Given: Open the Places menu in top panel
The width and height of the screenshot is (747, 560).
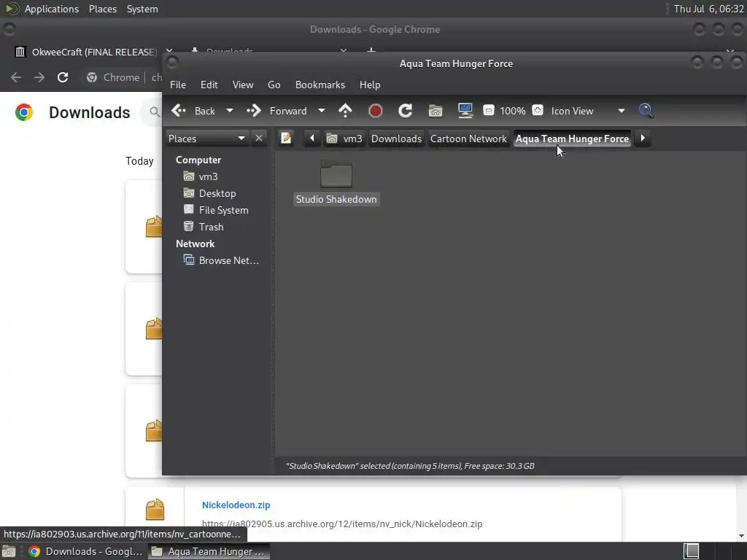Looking at the screenshot, I should pos(102,9).
